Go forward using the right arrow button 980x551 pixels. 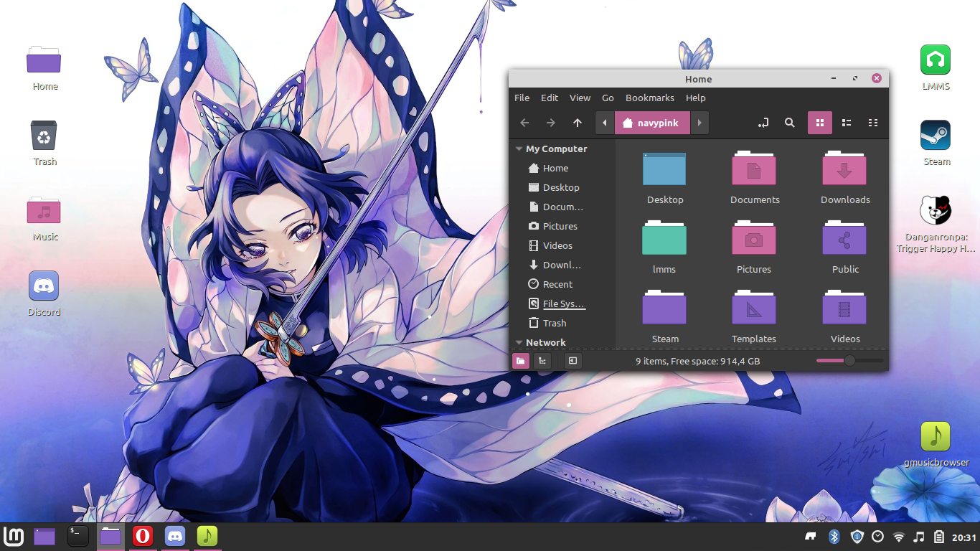[x=550, y=123]
